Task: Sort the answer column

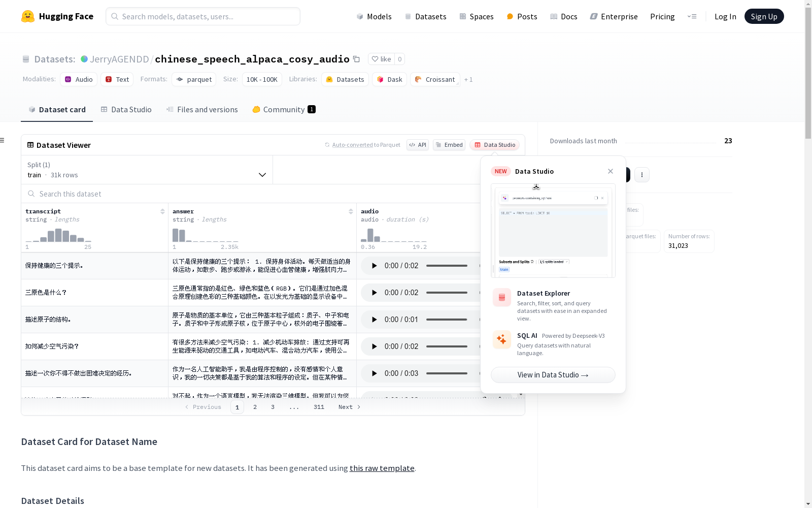Action: pos(351,211)
